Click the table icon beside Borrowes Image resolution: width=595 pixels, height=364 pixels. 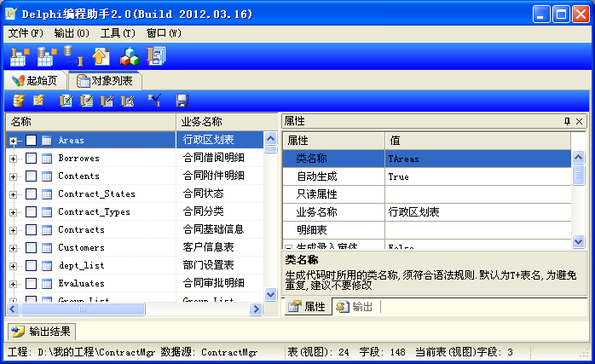pyautogui.click(x=47, y=159)
